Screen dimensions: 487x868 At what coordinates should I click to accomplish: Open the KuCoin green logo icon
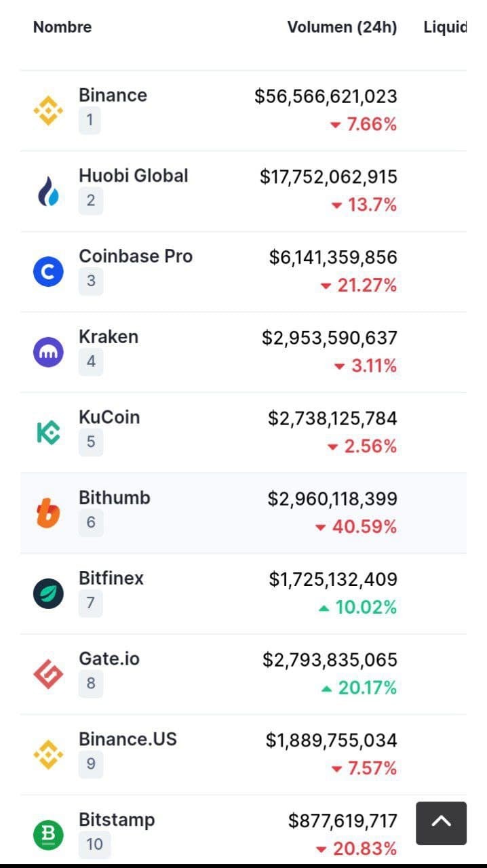coord(48,433)
